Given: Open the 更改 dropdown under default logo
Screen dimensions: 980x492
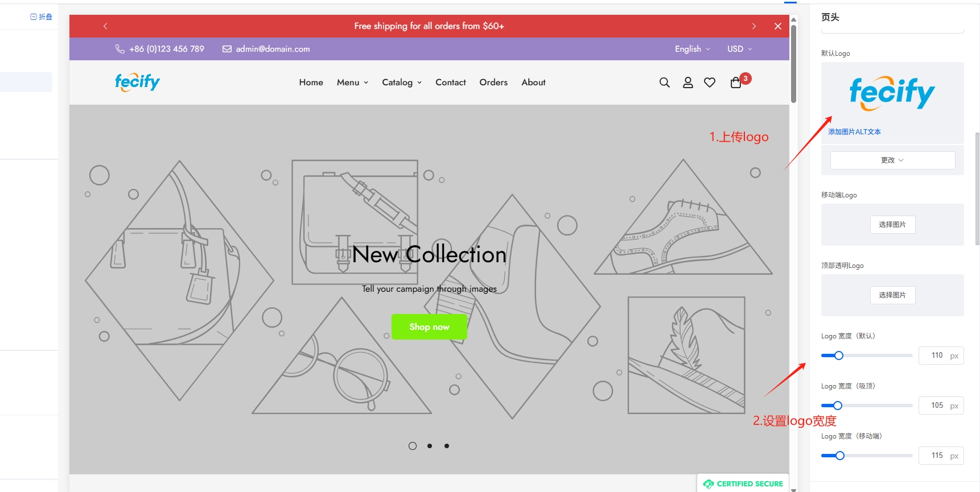Looking at the screenshot, I should click(x=892, y=160).
